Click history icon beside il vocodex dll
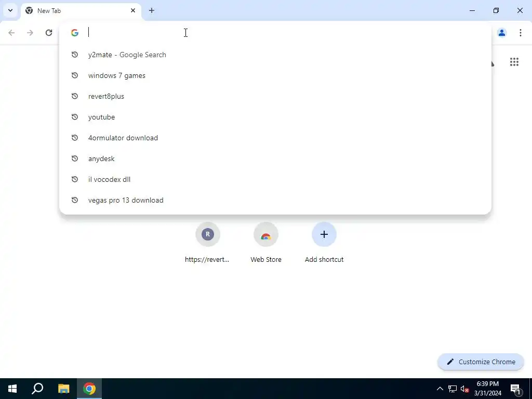The width and height of the screenshot is (532, 399). 75,179
